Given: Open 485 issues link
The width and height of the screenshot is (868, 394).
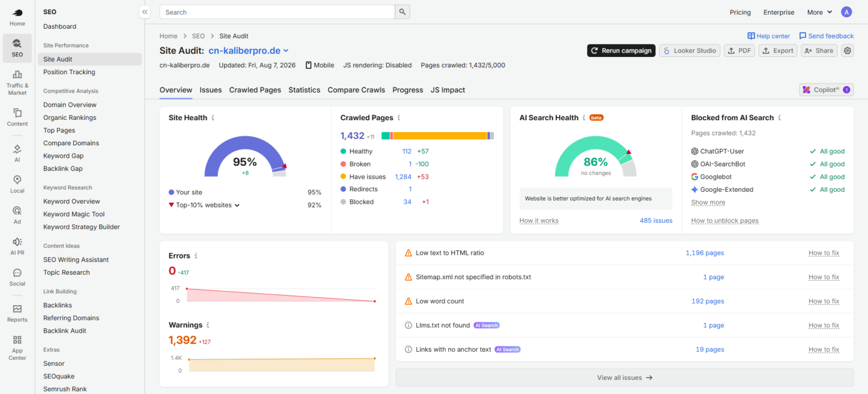Looking at the screenshot, I should point(656,221).
